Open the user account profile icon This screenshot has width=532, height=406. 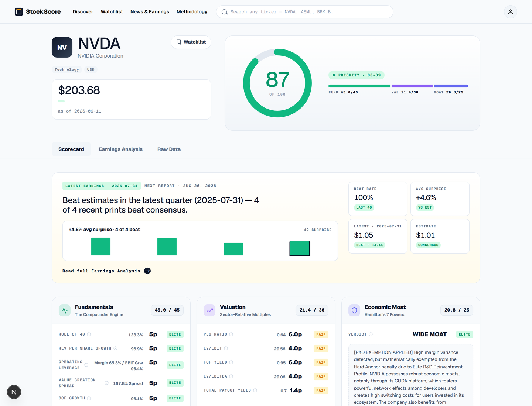point(511,12)
